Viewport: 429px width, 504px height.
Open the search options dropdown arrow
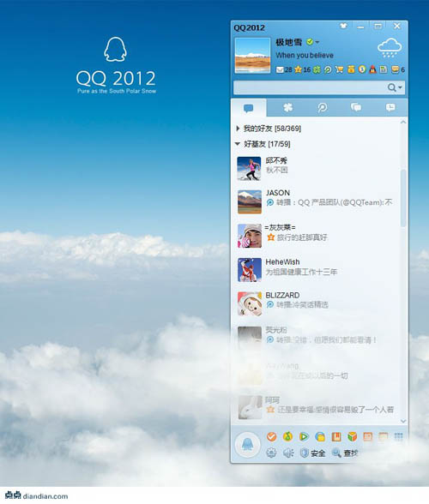pyautogui.click(x=400, y=87)
